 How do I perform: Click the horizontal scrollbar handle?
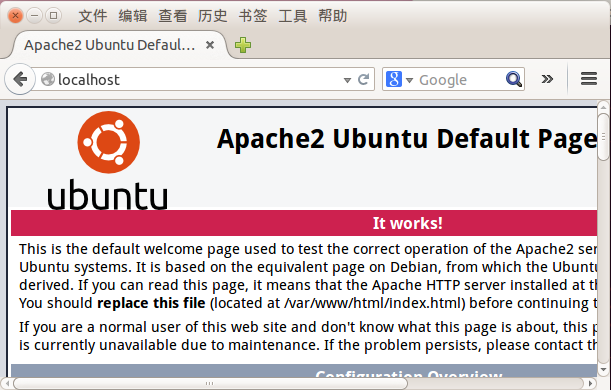click(x=210, y=383)
